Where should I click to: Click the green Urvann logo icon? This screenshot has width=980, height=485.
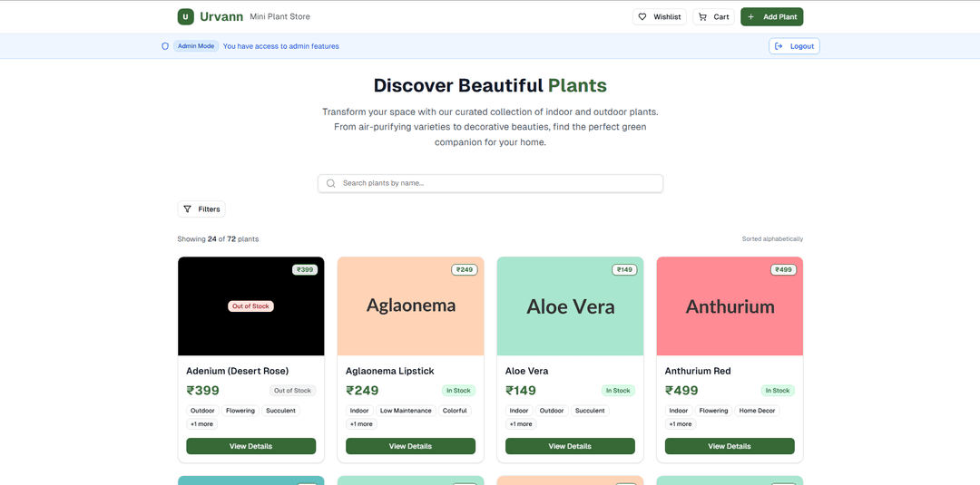point(185,16)
